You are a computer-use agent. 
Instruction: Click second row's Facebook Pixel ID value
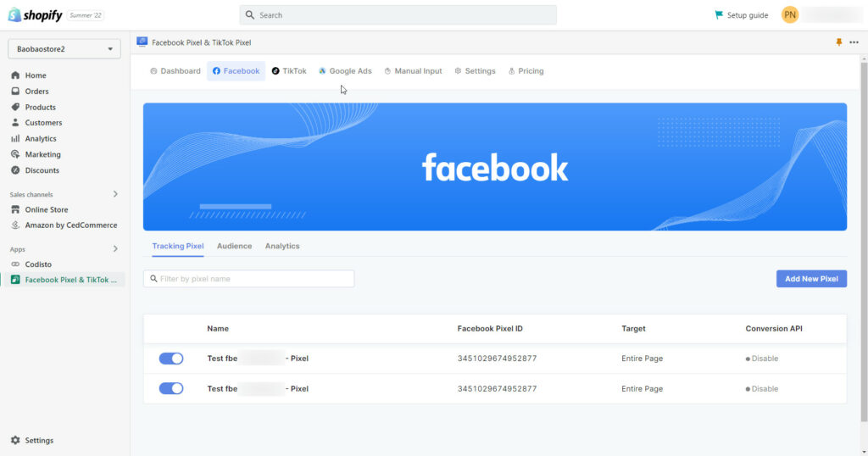click(x=497, y=389)
